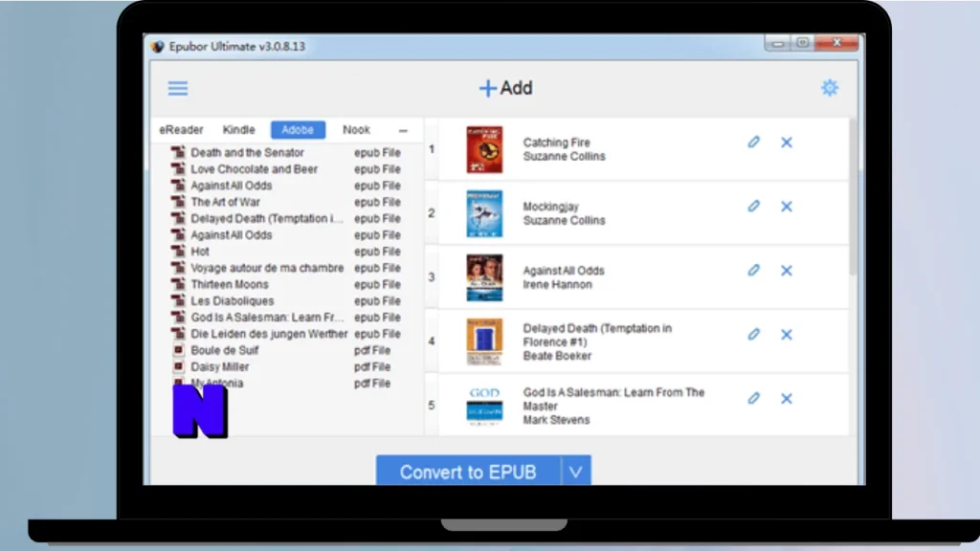Select the Adobe tab
This screenshot has width=980, height=551.
point(298,130)
